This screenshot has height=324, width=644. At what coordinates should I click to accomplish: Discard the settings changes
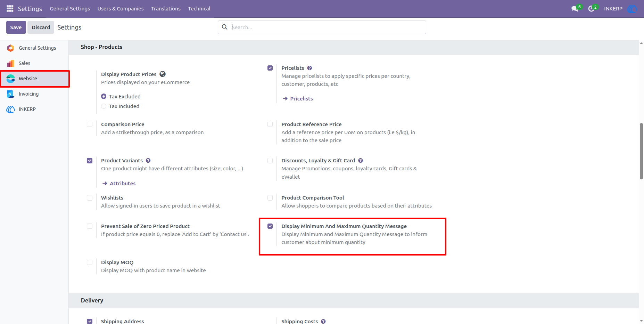click(41, 27)
